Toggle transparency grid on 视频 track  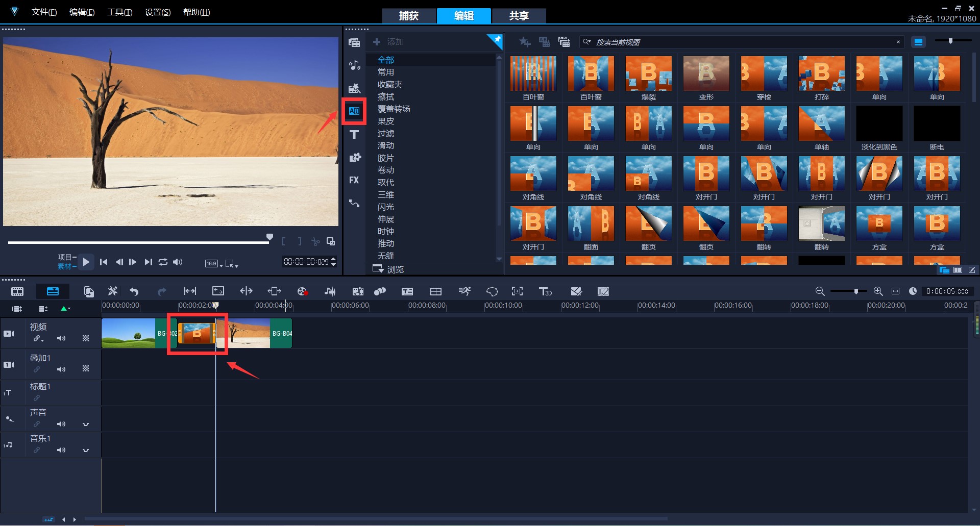(86, 338)
